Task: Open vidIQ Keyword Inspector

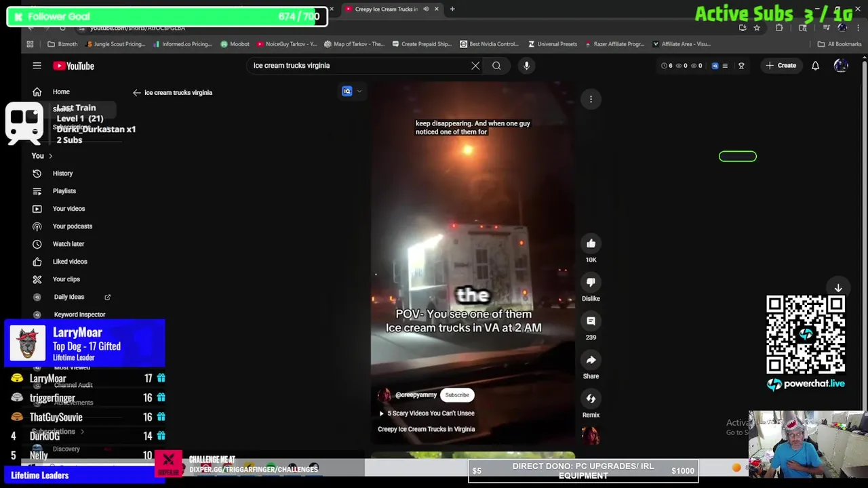Action: point(79,314)
